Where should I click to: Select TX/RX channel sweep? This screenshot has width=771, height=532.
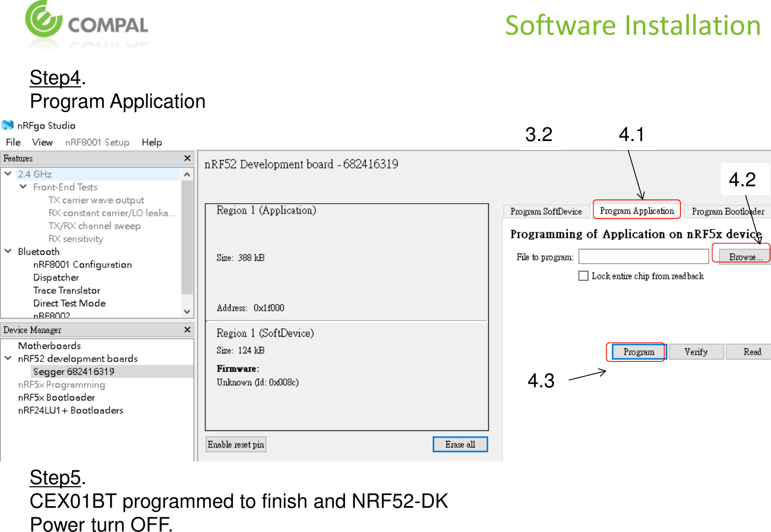[95, 226]
